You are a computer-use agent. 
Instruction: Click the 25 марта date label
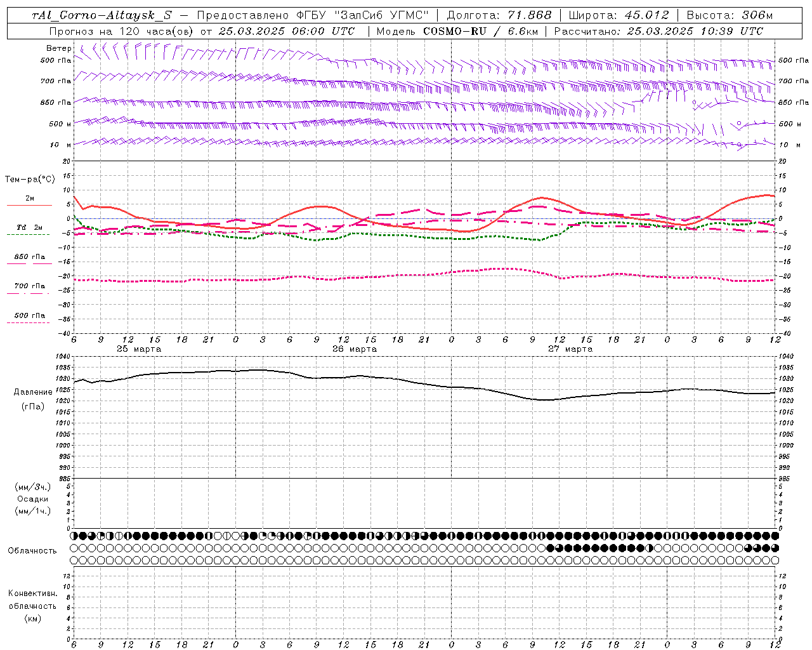click(139, 349)
